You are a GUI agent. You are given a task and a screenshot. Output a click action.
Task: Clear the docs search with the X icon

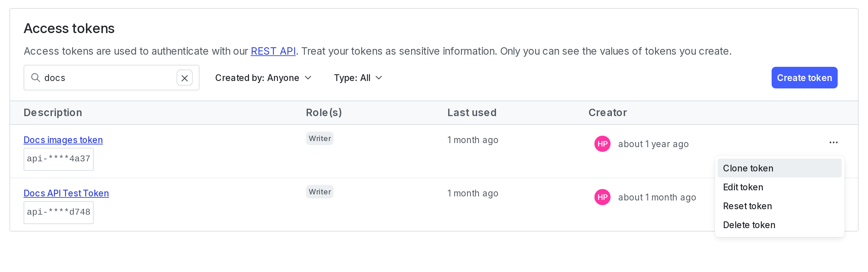(185, 78)
